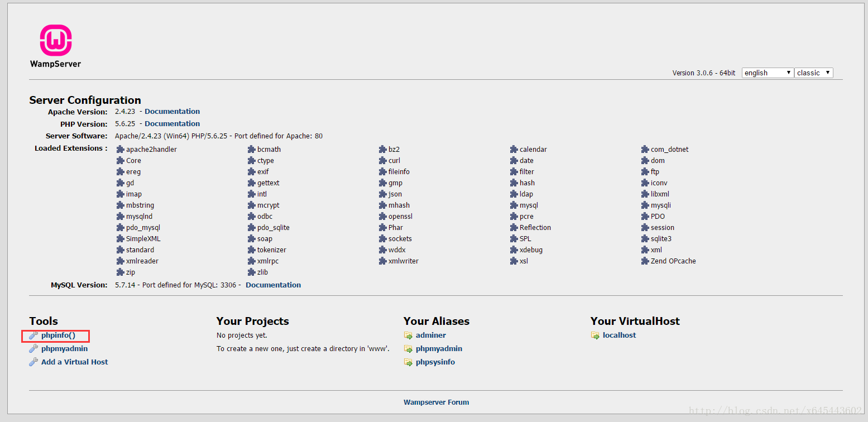Viewport: 868px width, 422px height.
Task: Click the puzzle icon beside com_dotnet
Action: tap(645, 150)
